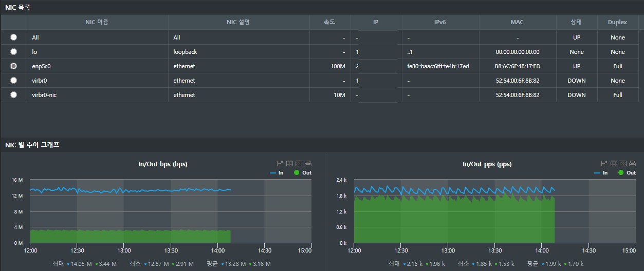Click the In/Out bps (bps) chart title

(x=163, y=164)
